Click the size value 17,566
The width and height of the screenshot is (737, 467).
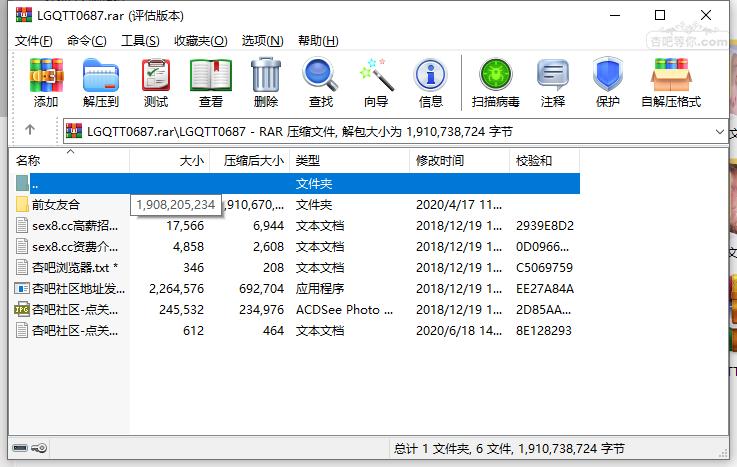[x=185, y=226]
